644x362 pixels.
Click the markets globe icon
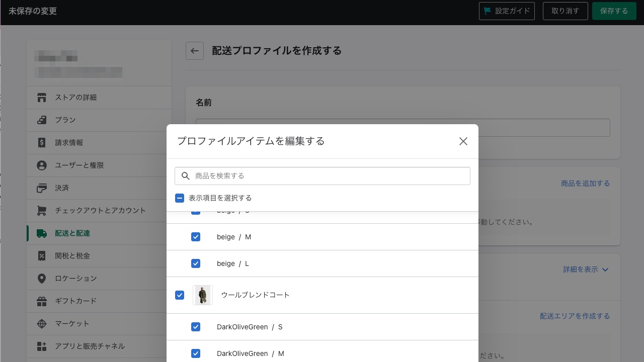pyautogui.click(x=42, y=324)
